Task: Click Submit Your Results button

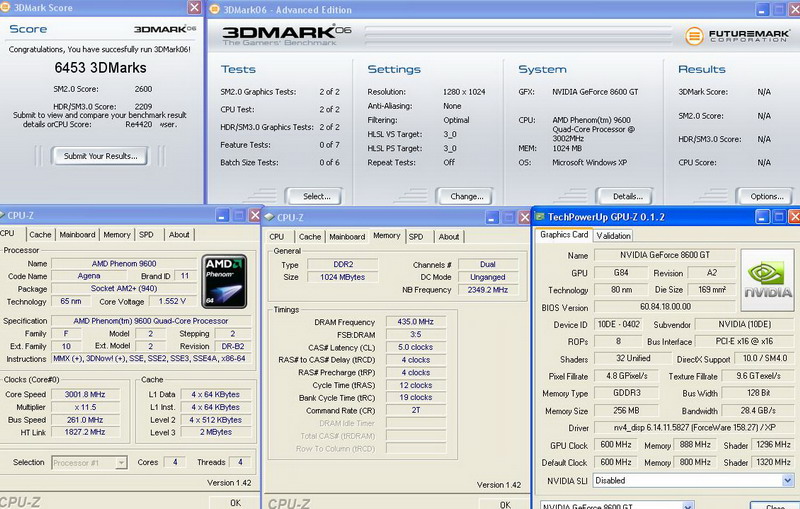Action: [101, 156]
